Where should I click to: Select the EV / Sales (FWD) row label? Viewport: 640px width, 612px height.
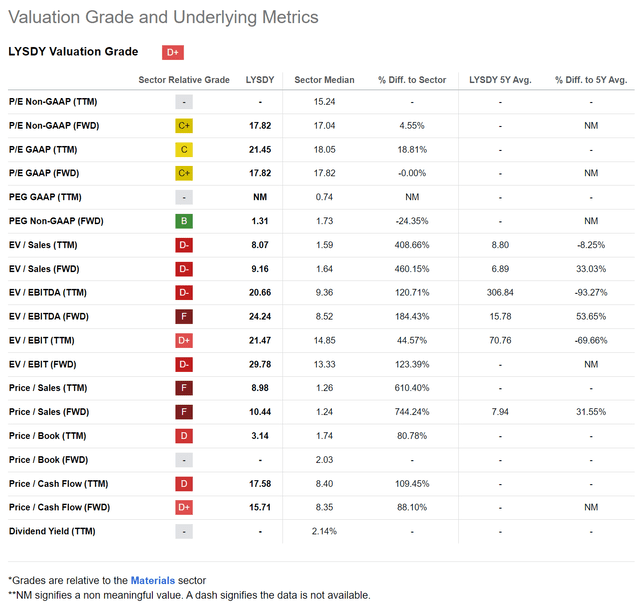[44, 269]
